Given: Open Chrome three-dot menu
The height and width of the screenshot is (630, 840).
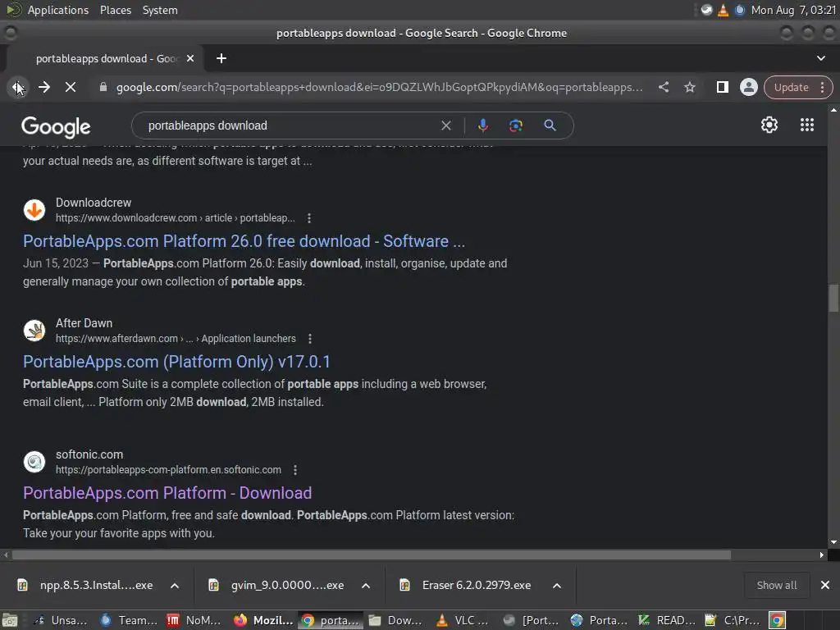Looking at the screenshot, I should pos(823,87).
